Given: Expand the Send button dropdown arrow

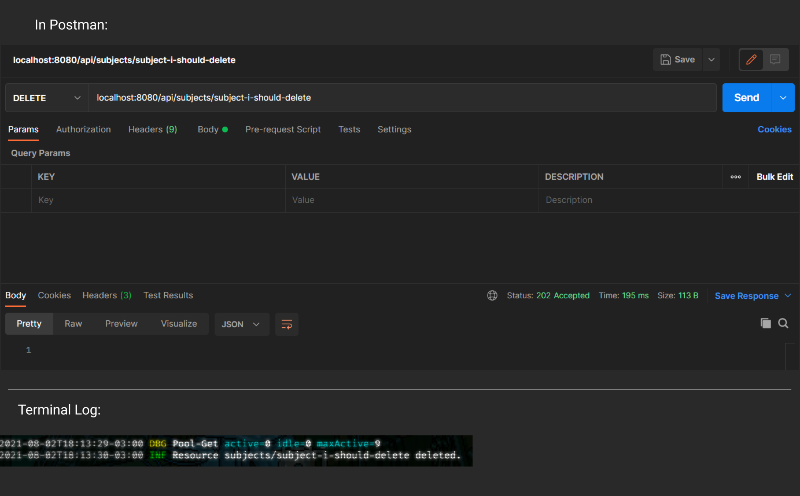Looking at the screenshot, I should (x=783, y=97).
